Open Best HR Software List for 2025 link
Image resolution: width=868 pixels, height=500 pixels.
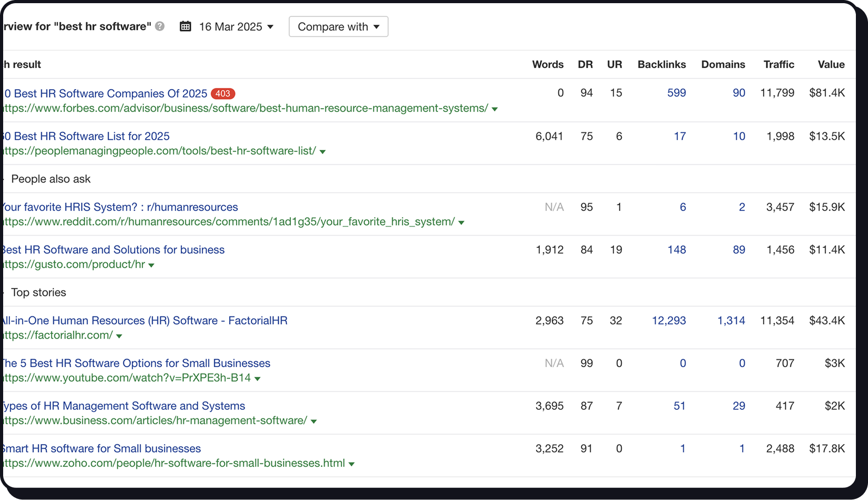point(86,136)
